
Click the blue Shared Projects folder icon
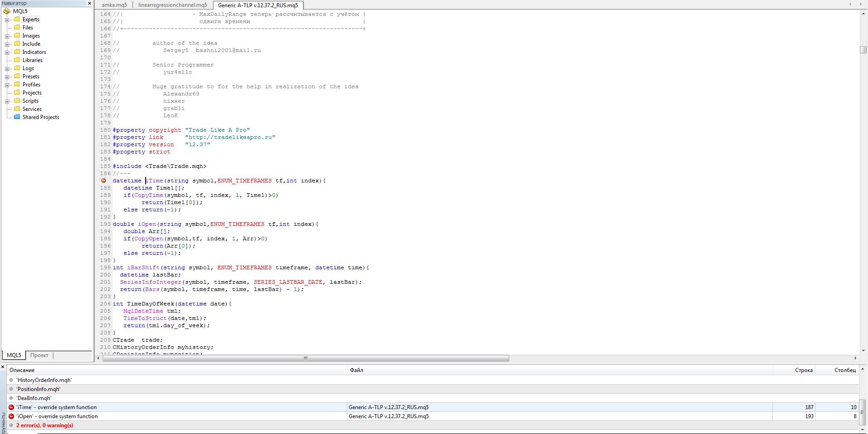[x=17, y=117]
